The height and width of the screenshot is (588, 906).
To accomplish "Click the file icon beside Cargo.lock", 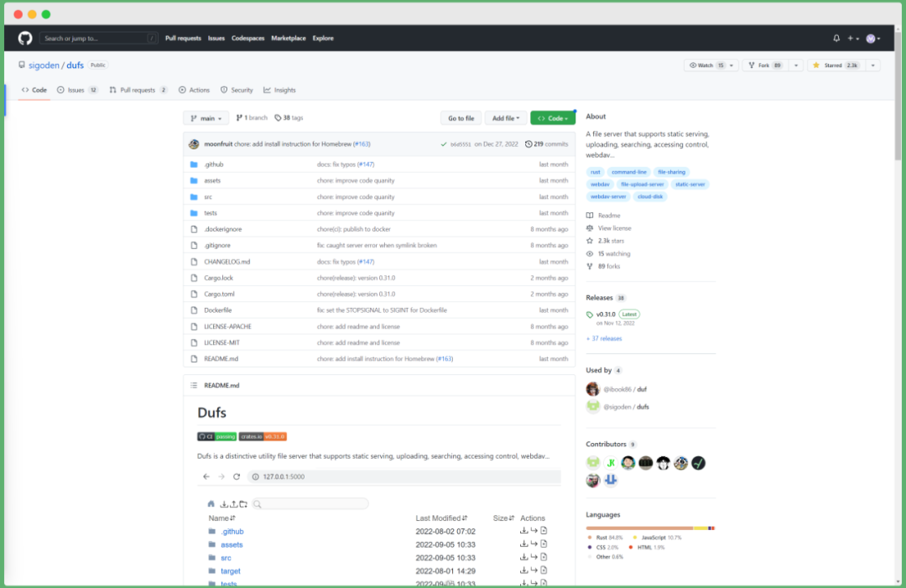I will tap(194, 278).
